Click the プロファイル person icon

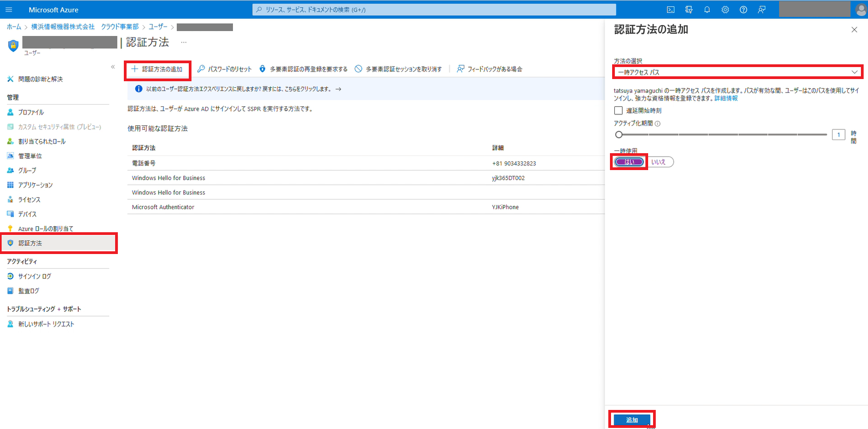click(10, 112)
